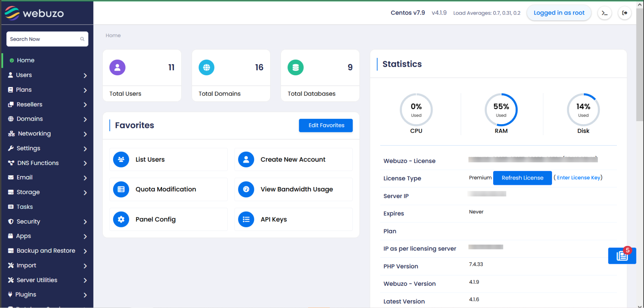Click the Home breadcrumb link

(113, 35)
